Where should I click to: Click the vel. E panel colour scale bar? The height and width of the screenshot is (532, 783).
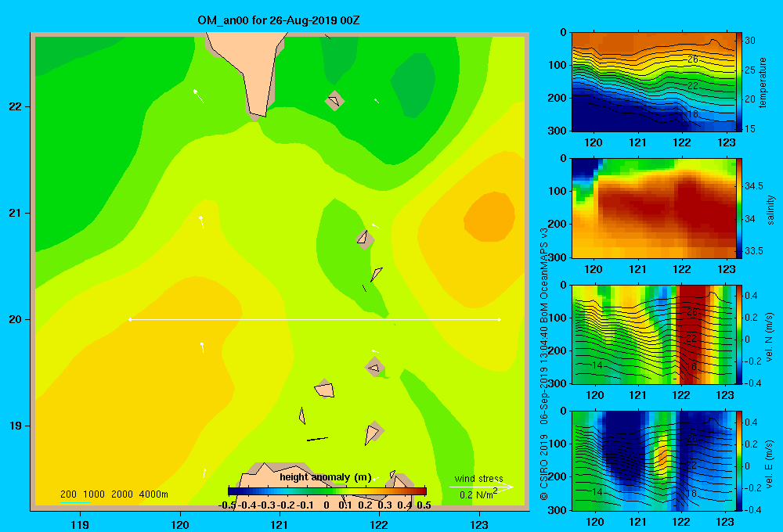coord(739,461)
